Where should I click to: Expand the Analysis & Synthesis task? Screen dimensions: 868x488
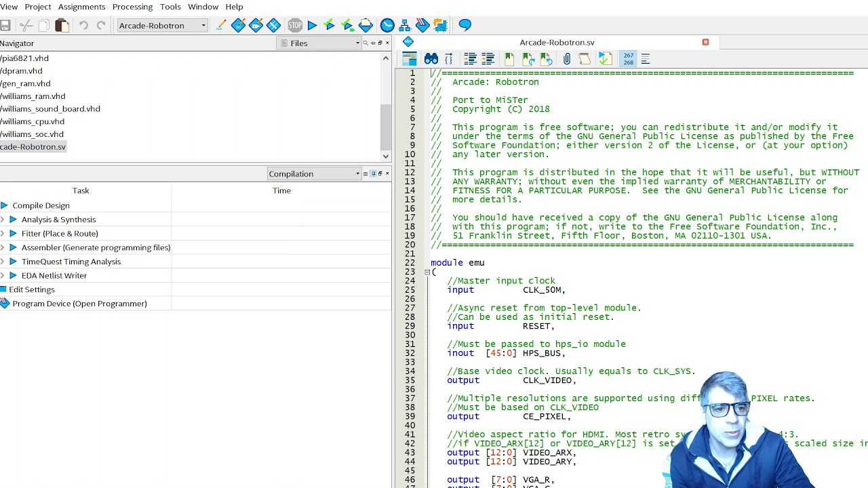3,220
